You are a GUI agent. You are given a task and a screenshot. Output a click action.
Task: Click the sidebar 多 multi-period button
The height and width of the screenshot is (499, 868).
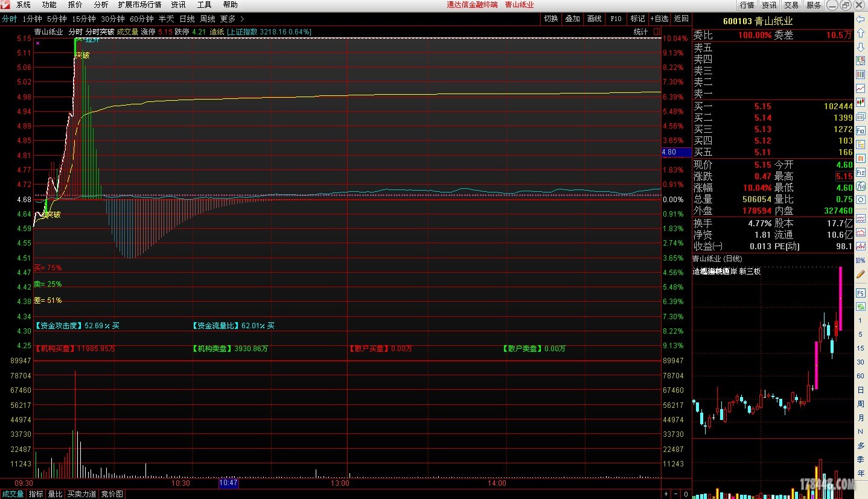tap(861, 446)
